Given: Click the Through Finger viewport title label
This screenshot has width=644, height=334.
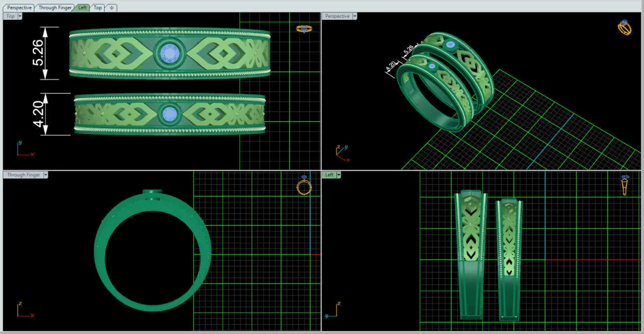Looking at the screenshot, I should pyautogui.click(x=24, y=175).
